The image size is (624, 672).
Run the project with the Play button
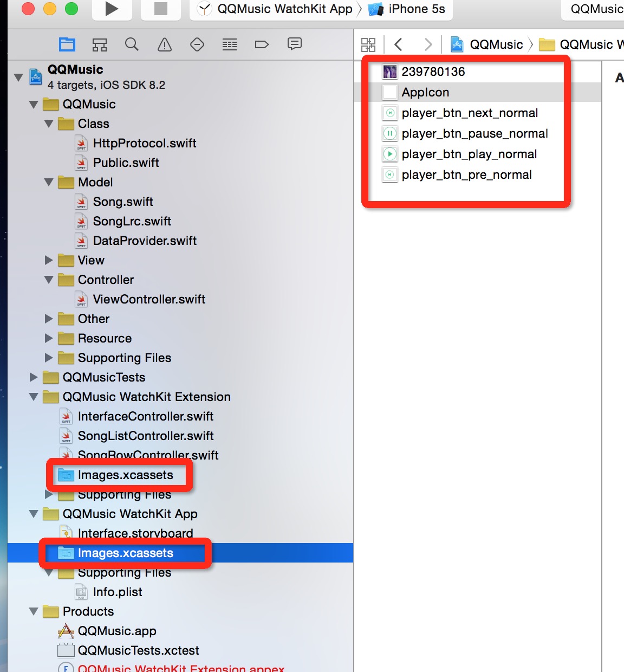click(112, 9)
